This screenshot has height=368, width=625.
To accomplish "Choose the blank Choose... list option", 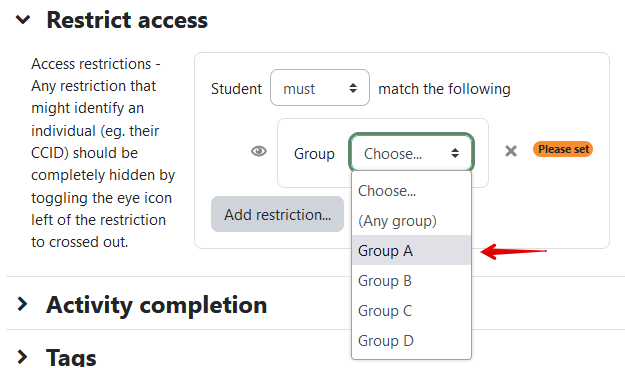I will [x=411, y=191].
